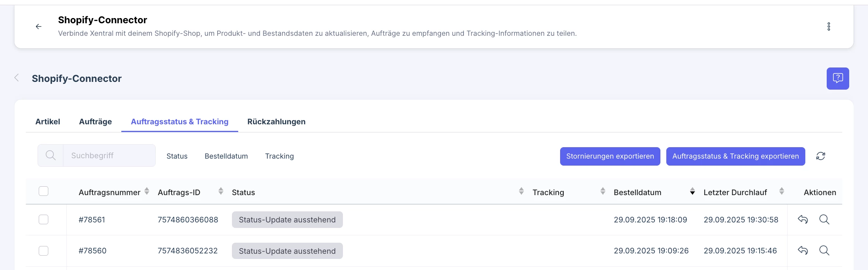Click Stornierungen exportieren button
Image resolution: width=868 pixels, height=270 pixels.
(610, 156)
